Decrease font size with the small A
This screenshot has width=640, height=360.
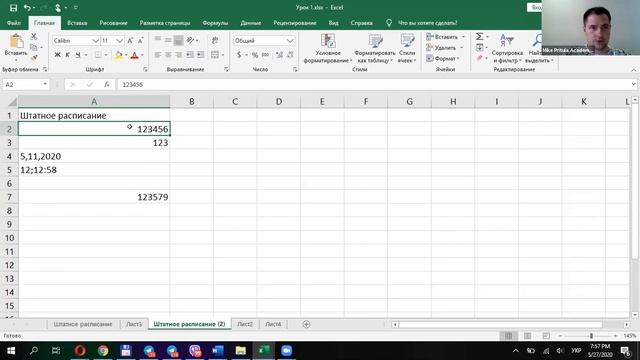[x=140, y=40]
